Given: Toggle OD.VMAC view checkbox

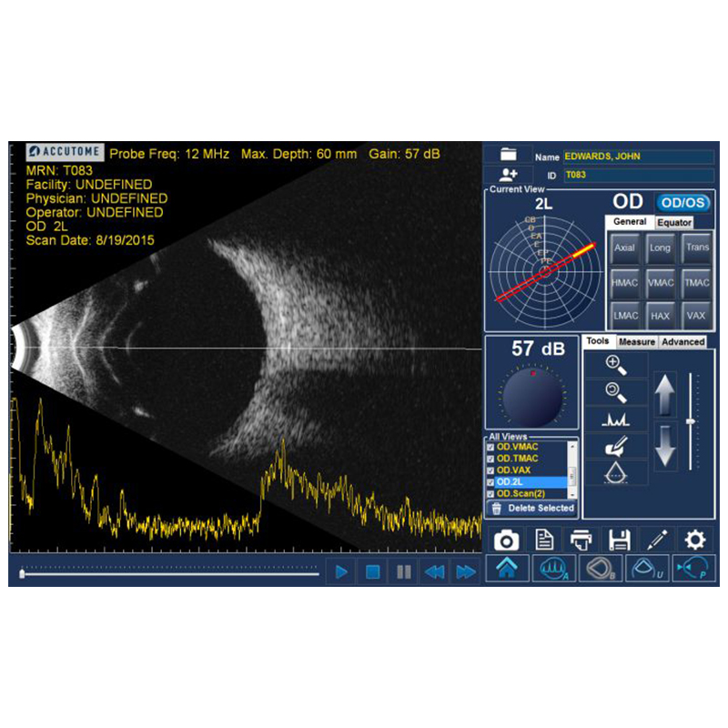Looking at the screenshot, I should (490, 447).
